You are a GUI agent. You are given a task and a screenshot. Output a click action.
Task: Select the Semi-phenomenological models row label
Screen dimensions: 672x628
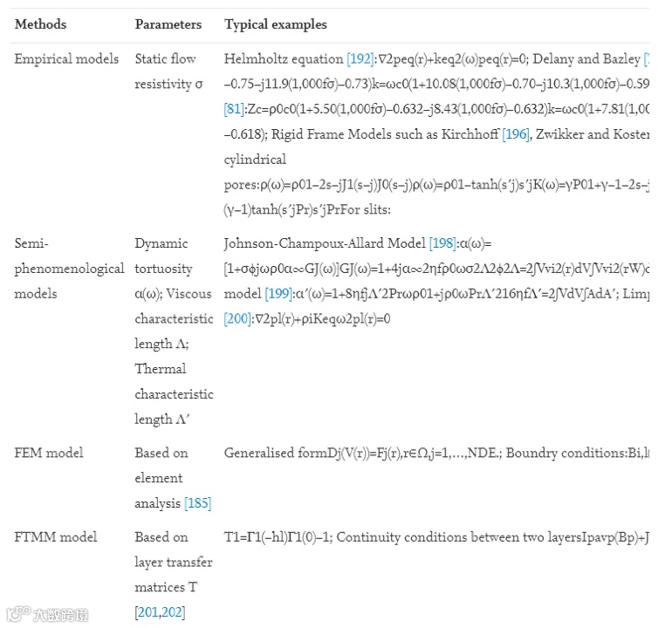click(x=70, y=269)
